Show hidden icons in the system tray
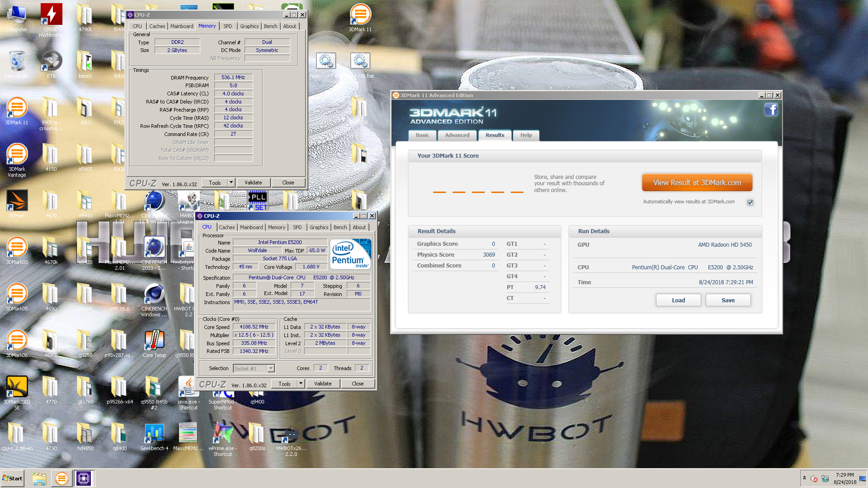This screenshot has width=868, height=488. coord(804,478)
